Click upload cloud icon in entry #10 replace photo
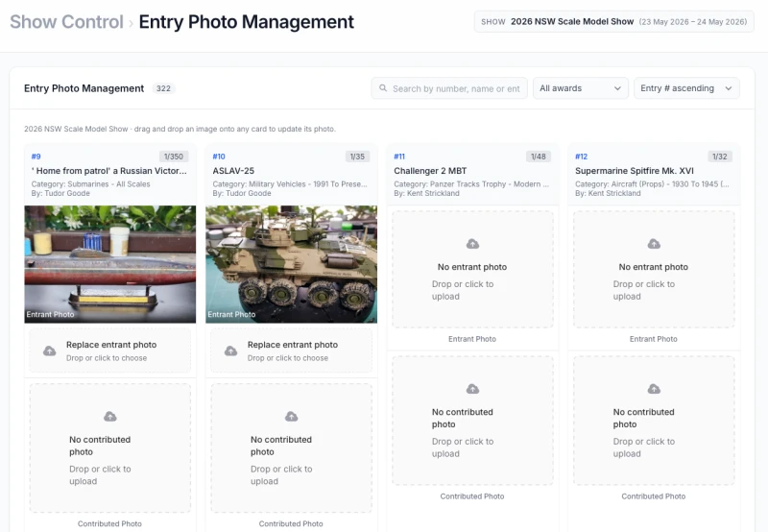768x532 pixels. [230, 351]
